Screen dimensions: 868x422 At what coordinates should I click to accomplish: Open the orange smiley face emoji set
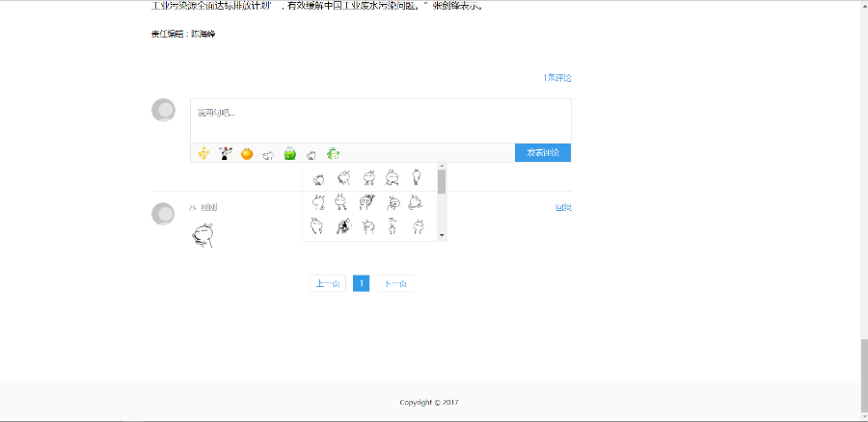tap(247, 153)
